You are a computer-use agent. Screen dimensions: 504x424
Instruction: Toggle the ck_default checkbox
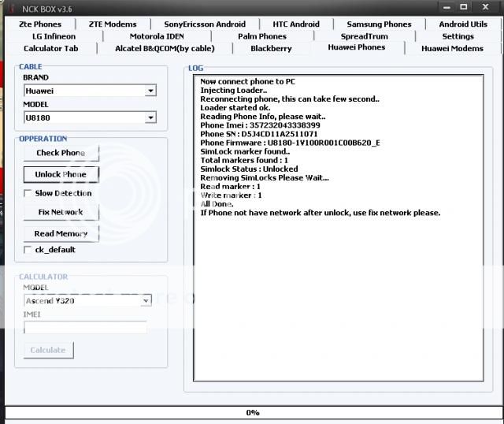pyautogui.click(x=28, y=250)
